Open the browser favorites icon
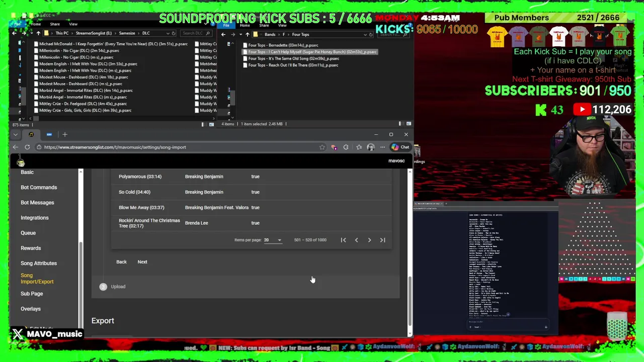 coord(359,147)
